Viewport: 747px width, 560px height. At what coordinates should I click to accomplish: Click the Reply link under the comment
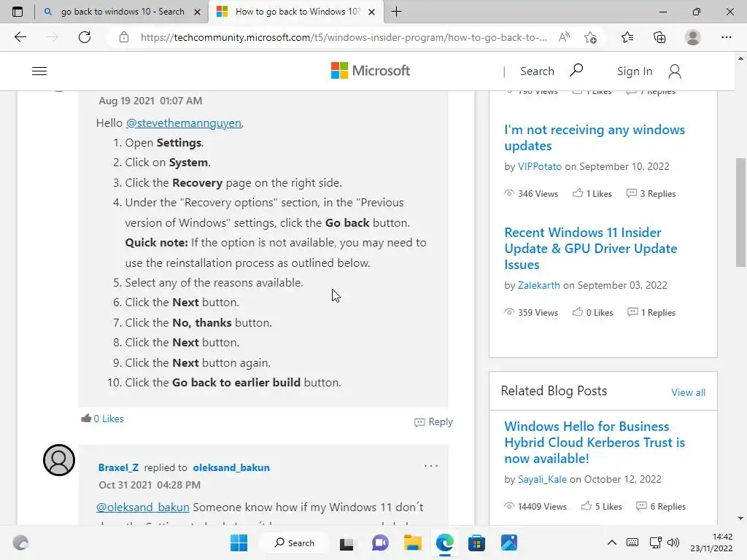click(434, 421)
